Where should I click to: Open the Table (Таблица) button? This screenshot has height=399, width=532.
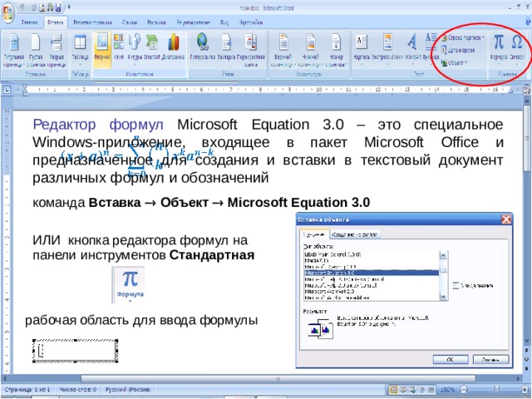pos(80,50)
